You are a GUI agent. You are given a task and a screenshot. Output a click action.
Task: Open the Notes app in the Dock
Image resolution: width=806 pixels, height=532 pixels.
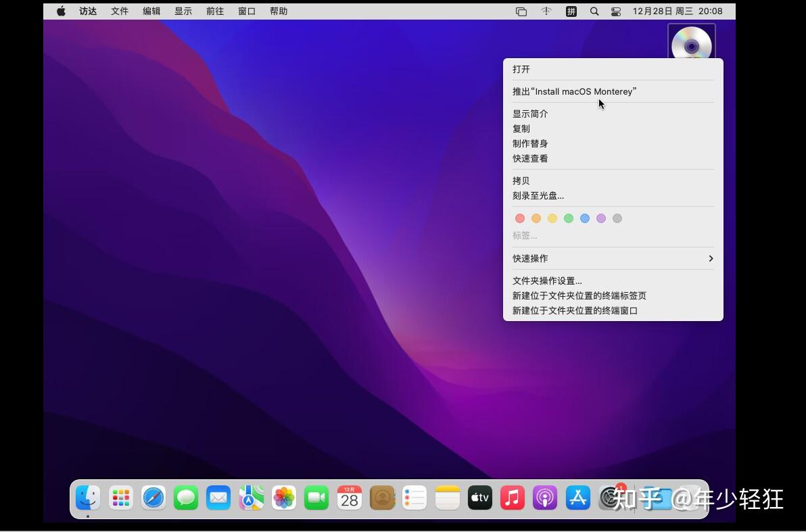(447, 498)
